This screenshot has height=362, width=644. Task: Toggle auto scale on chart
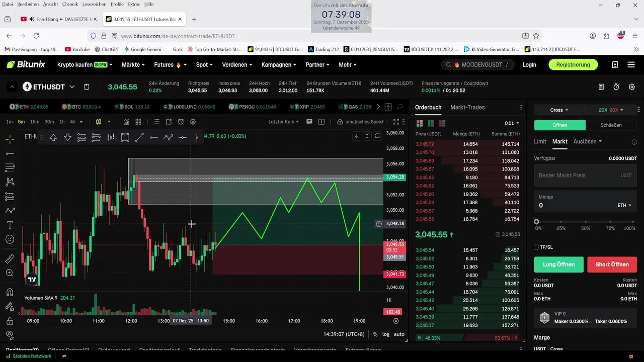click(x=399, y=334)
